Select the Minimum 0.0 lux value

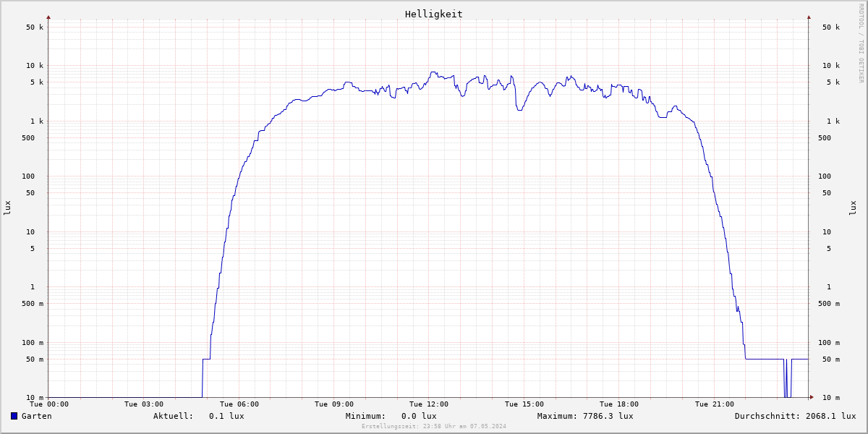[419, 416]
